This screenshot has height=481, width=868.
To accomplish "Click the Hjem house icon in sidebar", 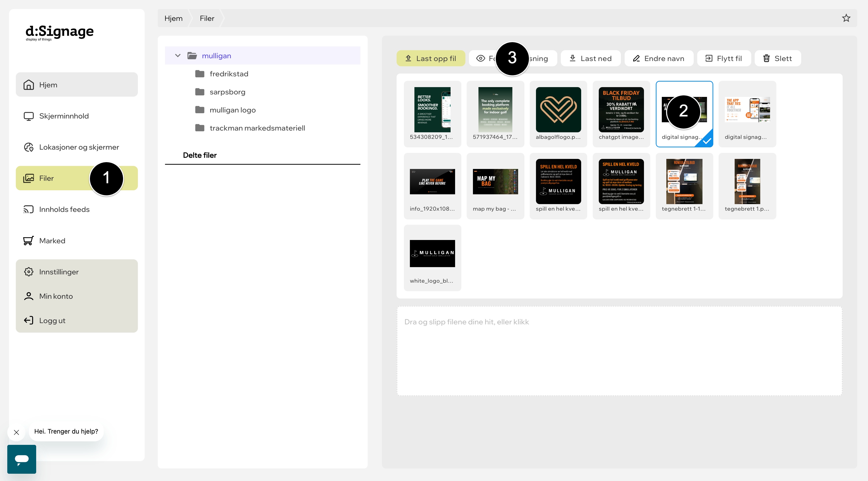I will [29, 85].
